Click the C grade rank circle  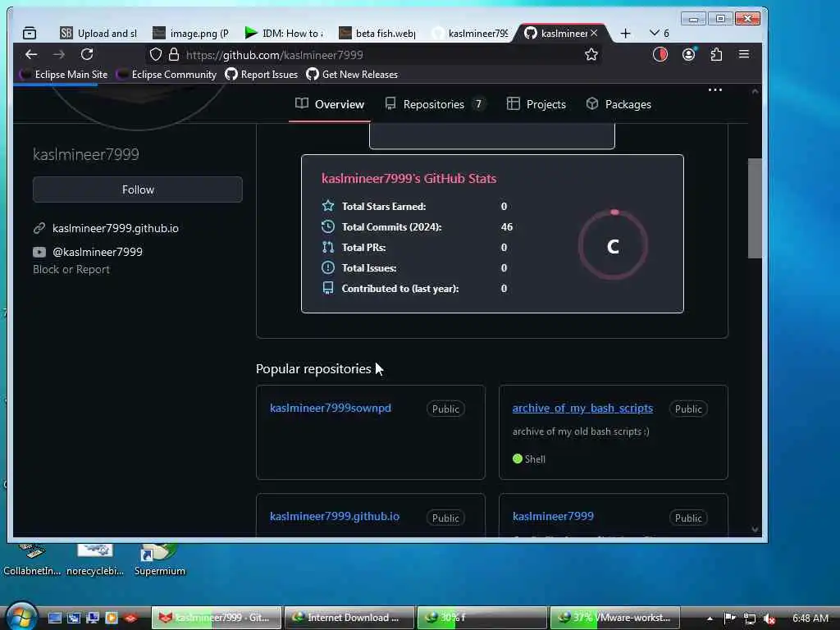[613, 245]
